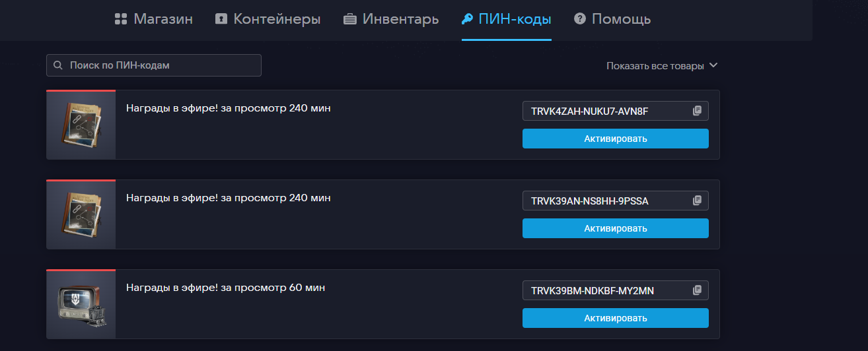Click the magnifier icon in PIN search
The width and height of the screenshot is (868, 351).
58,65
